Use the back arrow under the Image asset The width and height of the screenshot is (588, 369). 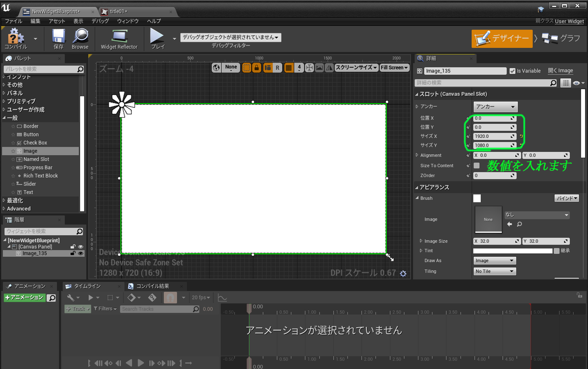[x=510, y=224]
